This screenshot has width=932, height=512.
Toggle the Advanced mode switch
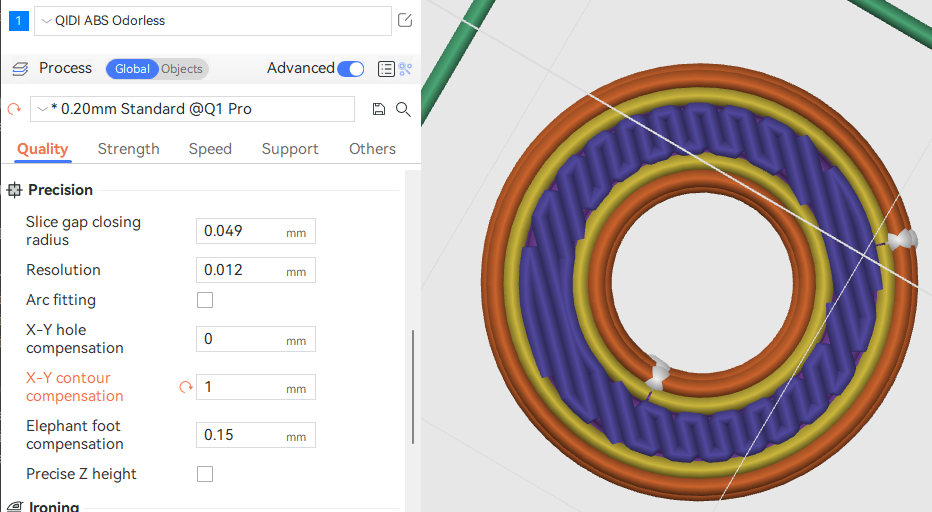(x=350, y=69)
